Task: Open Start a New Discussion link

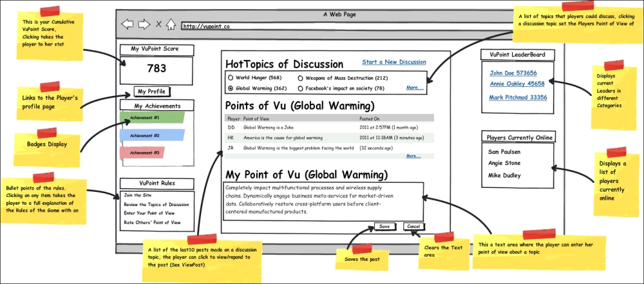Action: click(x=394, y=62)
